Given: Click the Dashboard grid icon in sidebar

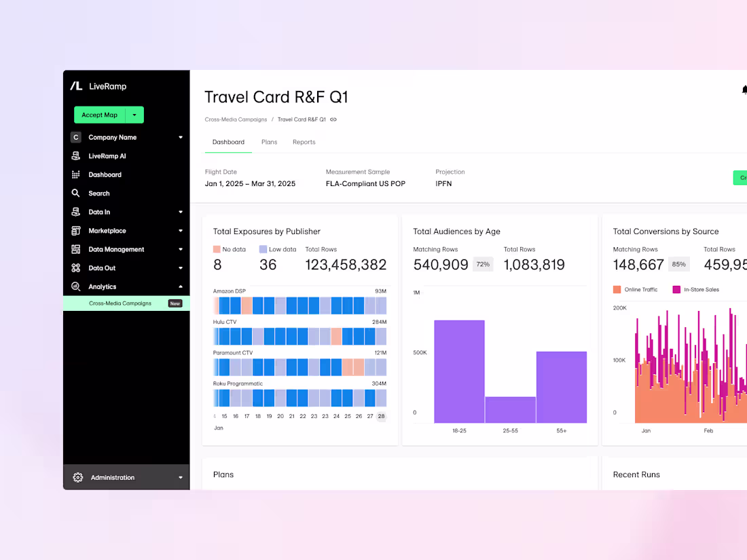Looking at the screenshot, I should [76, 174].
